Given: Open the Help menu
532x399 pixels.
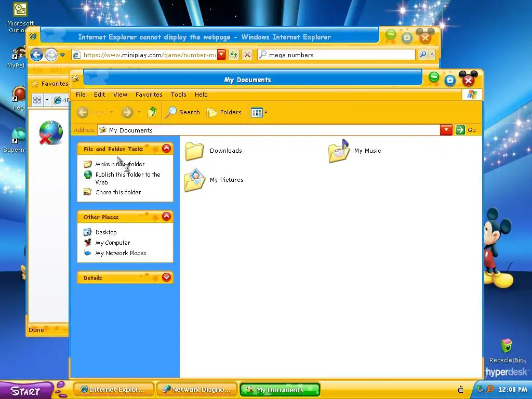Looking at the screenshot, I should pyautogui.click(x=201, y=95).
